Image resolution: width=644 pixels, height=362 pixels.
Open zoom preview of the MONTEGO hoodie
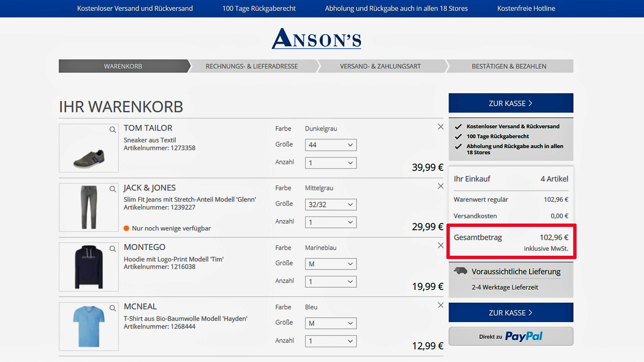112,249
